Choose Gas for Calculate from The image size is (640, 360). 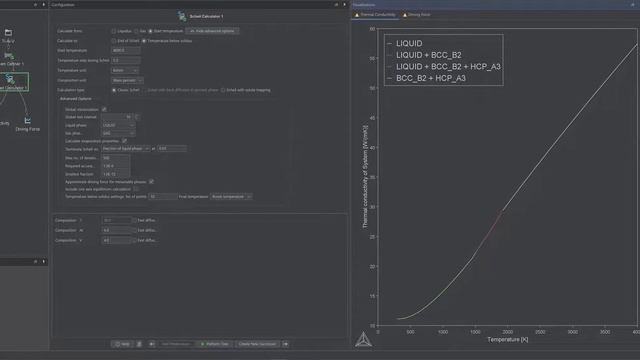(x=136, y=31)
